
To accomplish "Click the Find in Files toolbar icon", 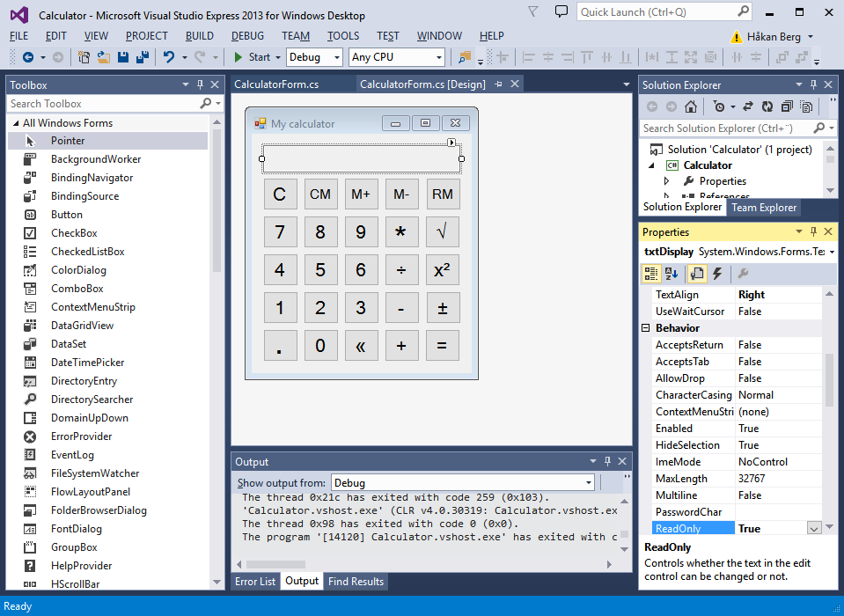I will [464, 57].
